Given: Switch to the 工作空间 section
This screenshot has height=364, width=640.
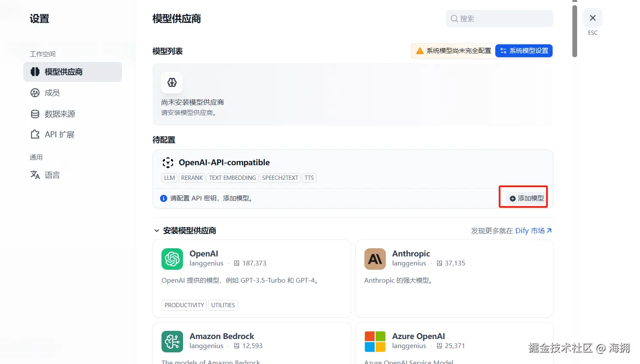Looking at the screenshot, I should [x=42, y=53].
